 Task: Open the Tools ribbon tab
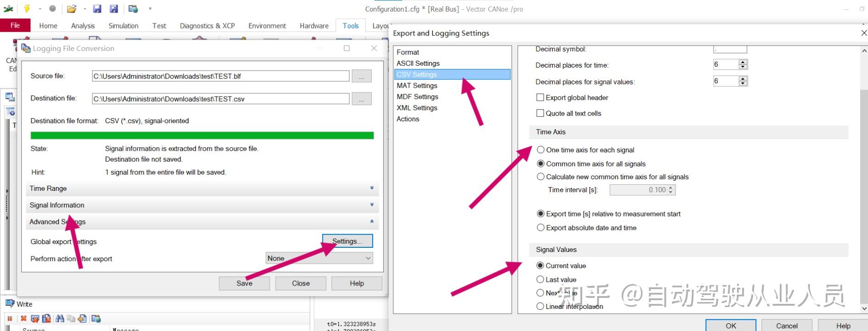pyautogui.click(x=351, y=26)
